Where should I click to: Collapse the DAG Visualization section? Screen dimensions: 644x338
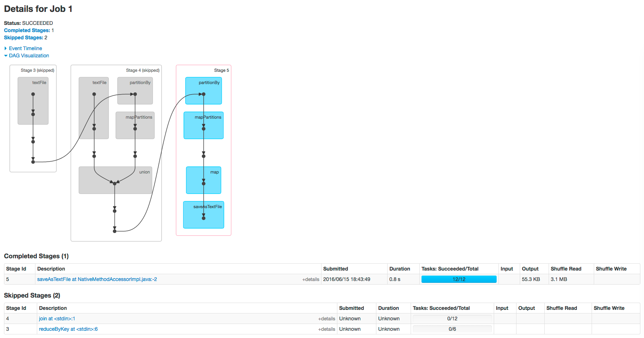point(29,56)
